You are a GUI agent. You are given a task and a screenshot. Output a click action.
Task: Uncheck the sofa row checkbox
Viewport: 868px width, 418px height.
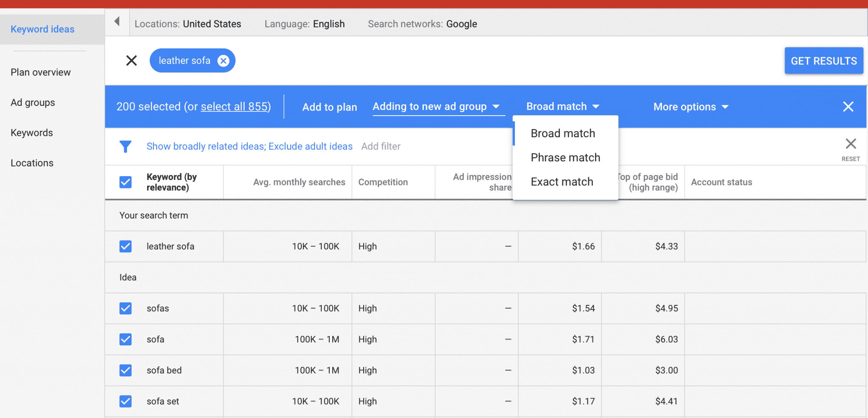125,339
